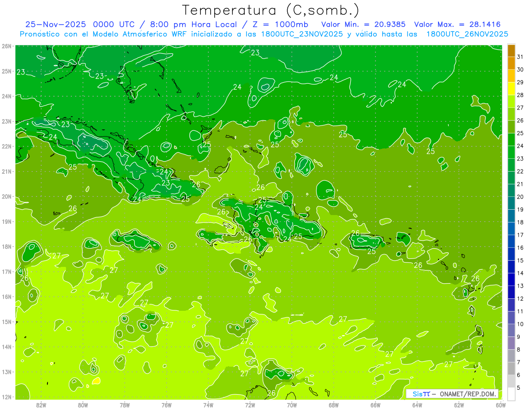This screenshot has width=532, height=411.
Task: Click legend scale value 30
Action: [x=520, y=70]
